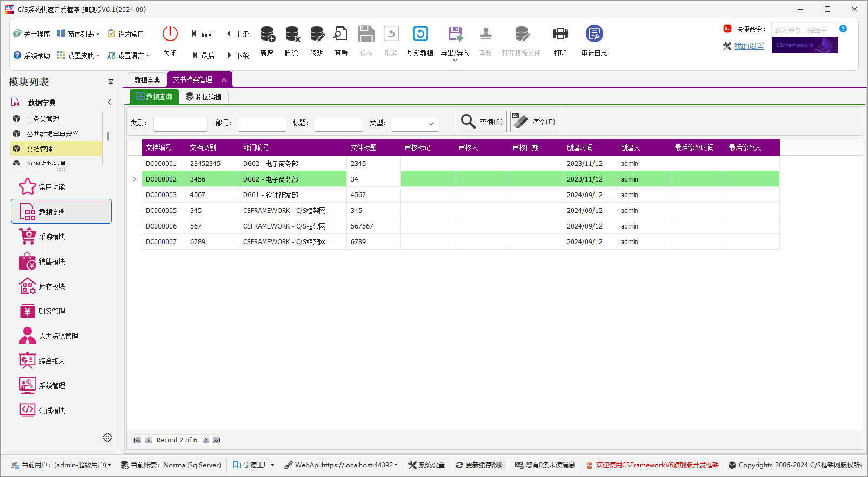
Task: Click the CSFramework banner thumbnail
Action: coord(805,45)
